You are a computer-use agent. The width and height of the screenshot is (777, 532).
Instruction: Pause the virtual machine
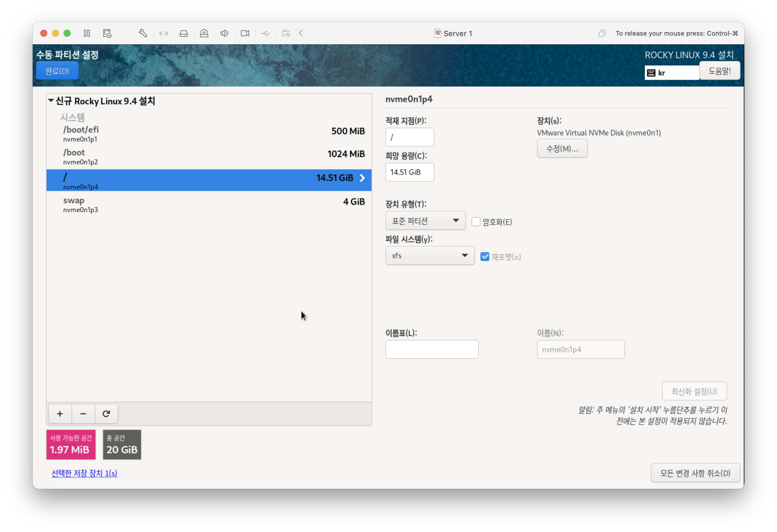click(87, 34)
